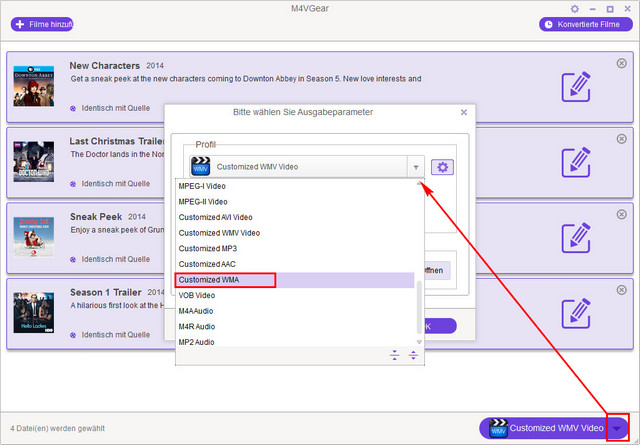
Task: Expand the output format arrow at bottom right
Action: click(x=618, y=428)
